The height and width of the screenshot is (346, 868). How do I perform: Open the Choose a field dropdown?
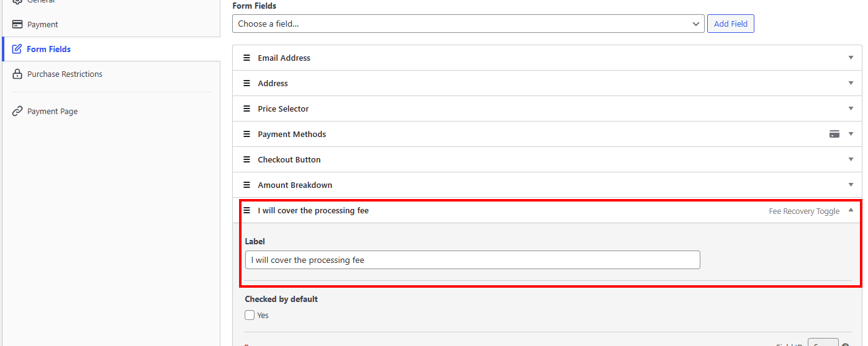[469, 24]
